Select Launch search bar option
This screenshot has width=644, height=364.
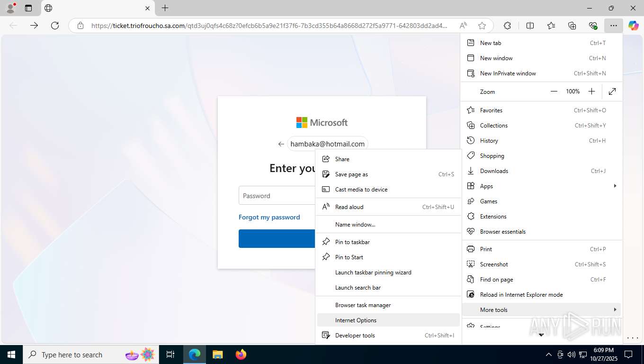pyautogui.click(x=388, y=287)
